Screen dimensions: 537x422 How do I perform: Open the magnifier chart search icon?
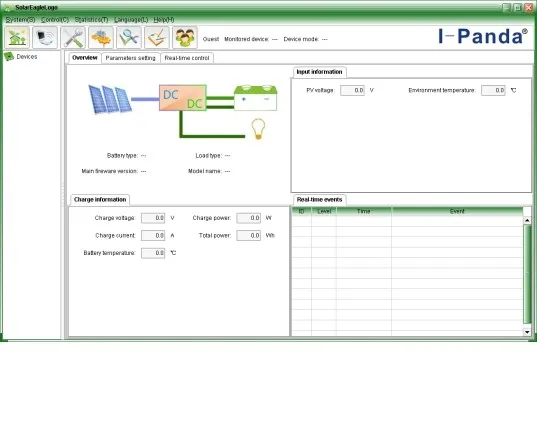point(129,37)
